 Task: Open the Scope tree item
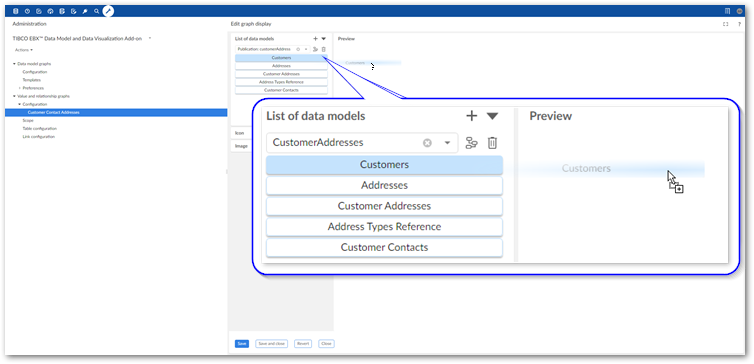(28, 121)
